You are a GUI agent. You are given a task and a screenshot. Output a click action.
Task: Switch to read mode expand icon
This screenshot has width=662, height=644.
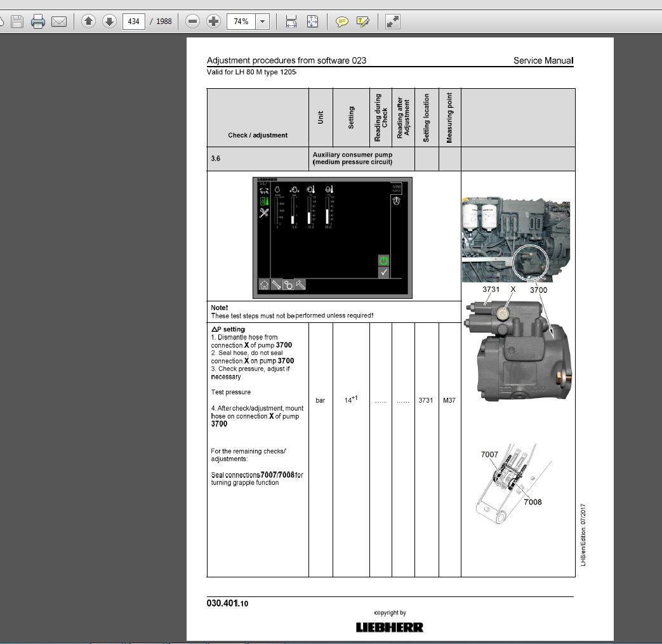tap(393, 22)
